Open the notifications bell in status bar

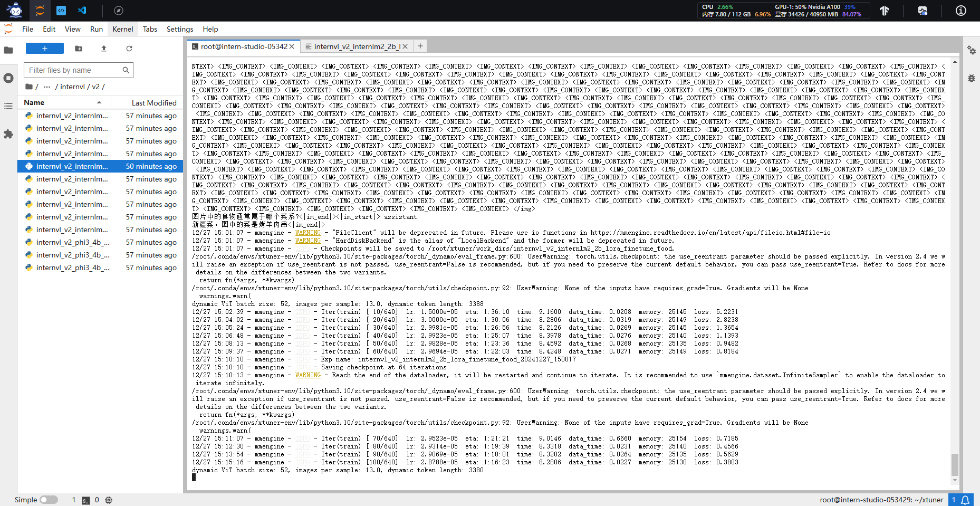(x=965, y=500)
